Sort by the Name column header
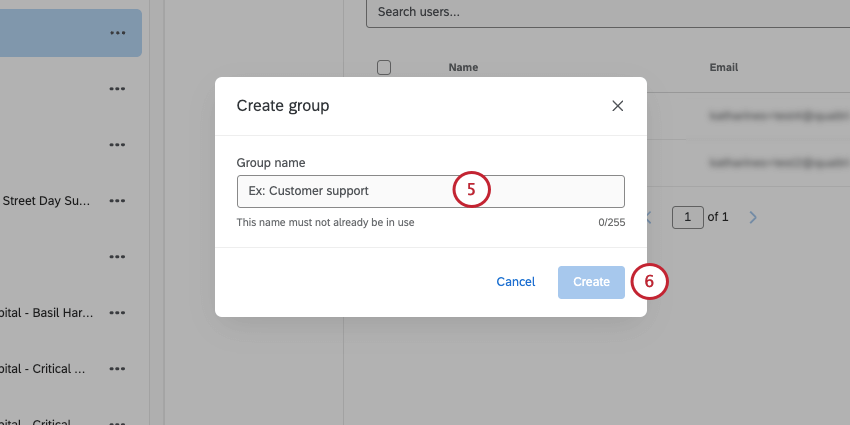This screenshot has width=850, height=425. (464, 68)
